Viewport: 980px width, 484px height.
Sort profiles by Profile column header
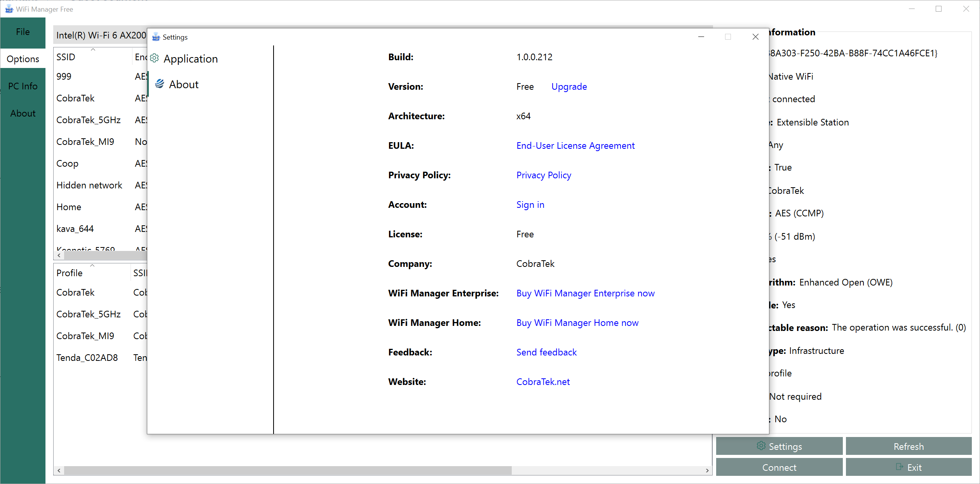click(x=92, y=273)
